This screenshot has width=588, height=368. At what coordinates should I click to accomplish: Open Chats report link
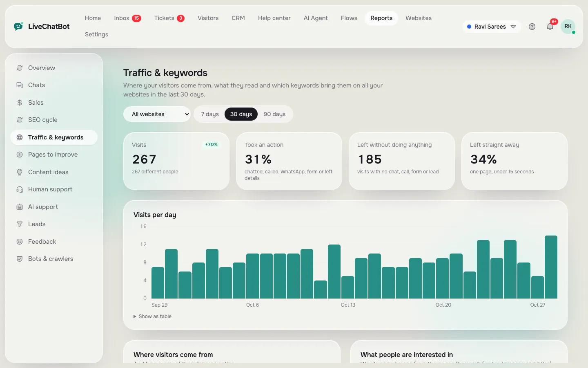[x=54, y=85]
